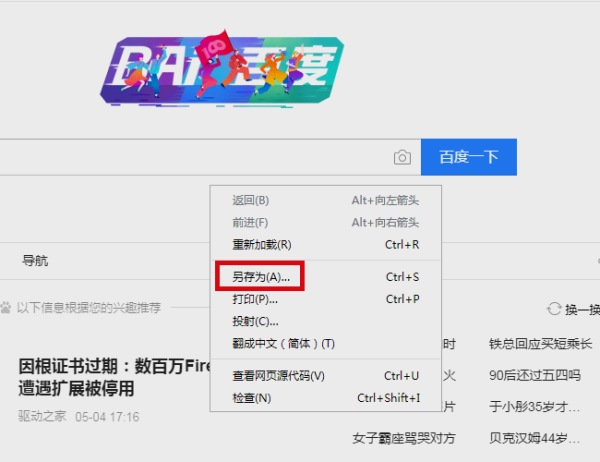This screenshot has width=600, height=462.
Task: Click the 以下信息根据您的兴趣推荐 text
Action: (x=89, y=307)
